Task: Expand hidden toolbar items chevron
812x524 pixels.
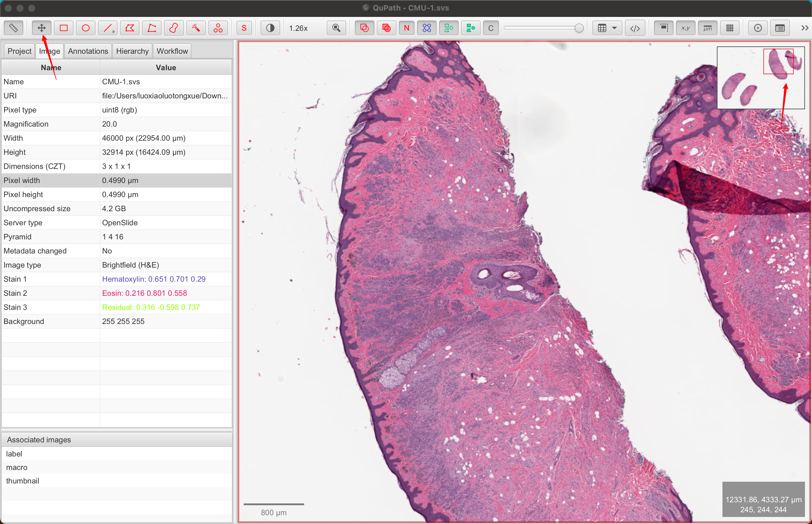Action: [805, 28]
